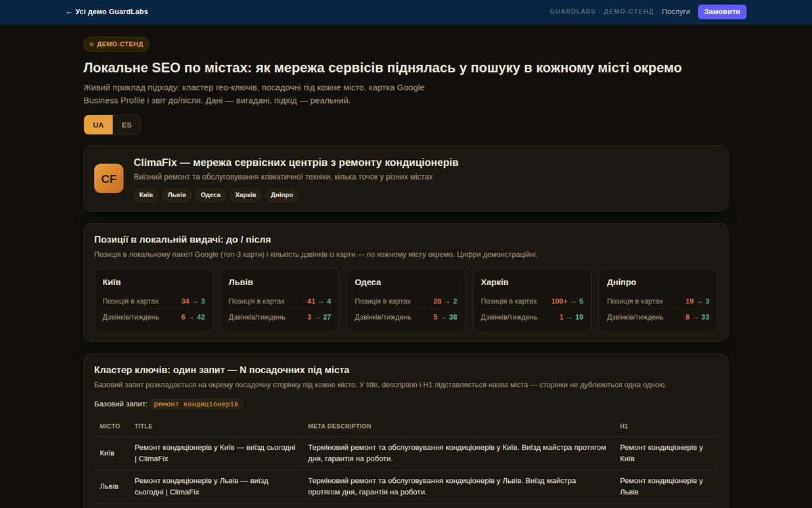This screenshot has width=812, height=508.
Task: Select the Київ city chip
Action: tap(146, 195)
